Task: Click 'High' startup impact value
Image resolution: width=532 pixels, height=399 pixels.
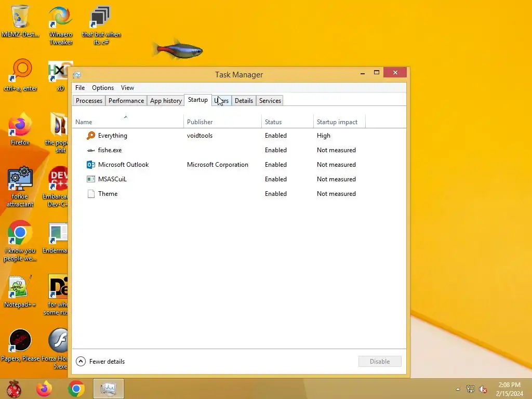Action: [x=324, y=136]
